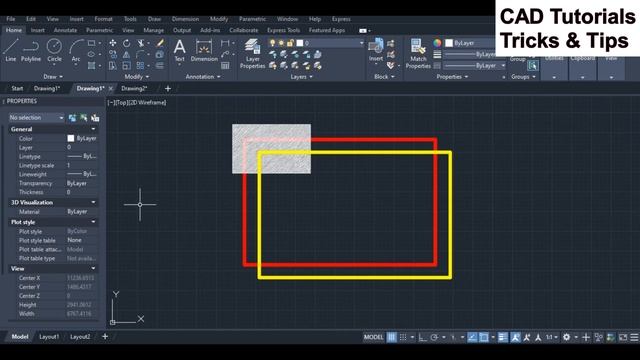
Task: Close the Drawing1* file tab
Action: click(x=111, y=89)
